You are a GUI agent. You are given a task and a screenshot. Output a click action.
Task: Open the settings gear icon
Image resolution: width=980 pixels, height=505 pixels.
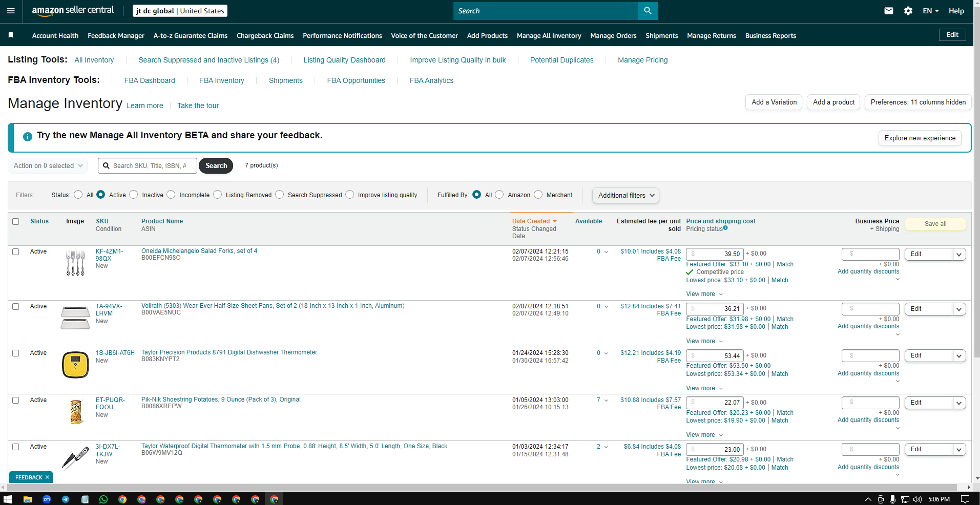coord(908,11)
